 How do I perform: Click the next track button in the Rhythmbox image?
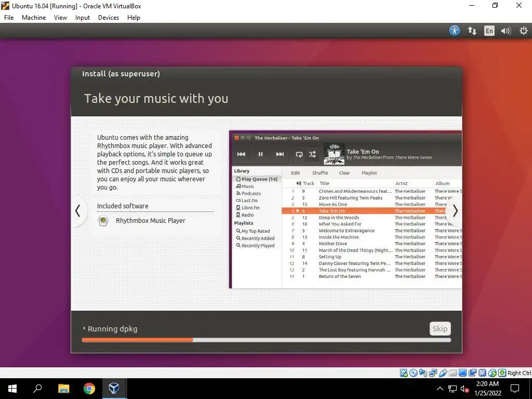[x=280, y=154]
